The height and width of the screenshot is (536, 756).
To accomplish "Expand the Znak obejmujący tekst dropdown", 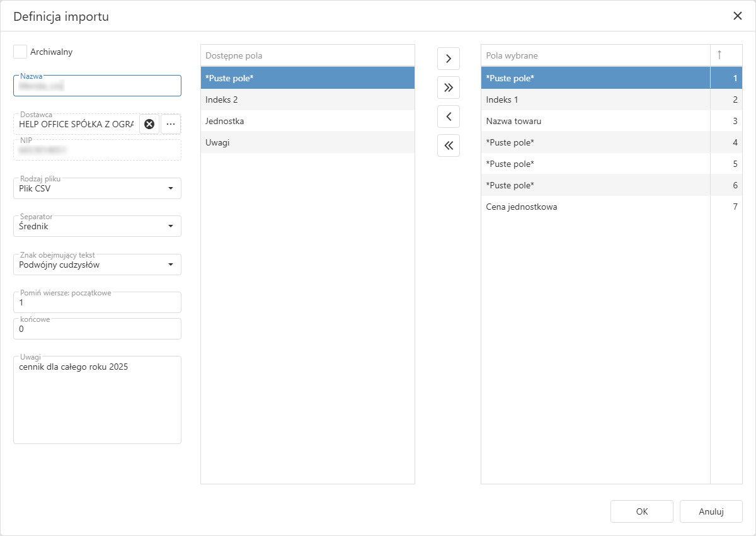I will 170,265.
